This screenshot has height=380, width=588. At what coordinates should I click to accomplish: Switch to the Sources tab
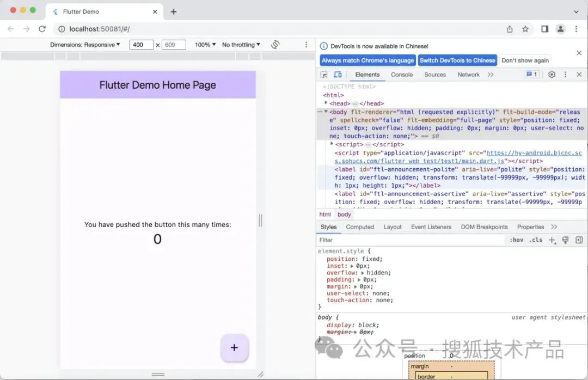pos(435,75)
